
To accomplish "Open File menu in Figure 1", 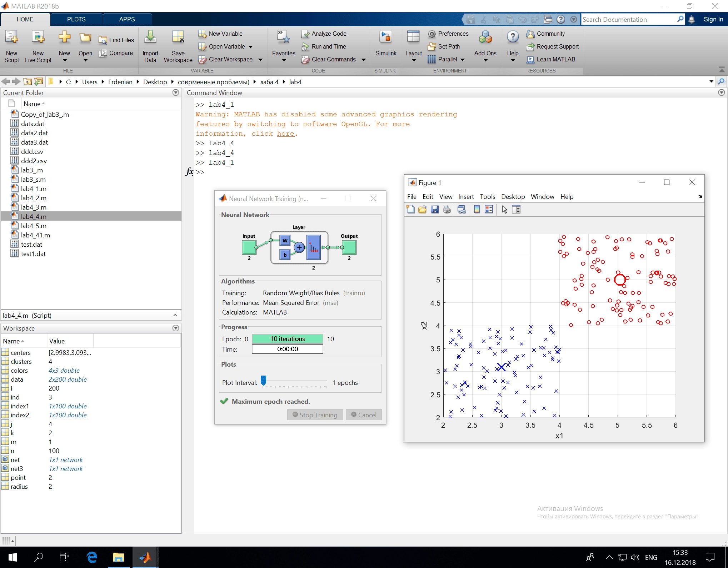I will point(412,196).
